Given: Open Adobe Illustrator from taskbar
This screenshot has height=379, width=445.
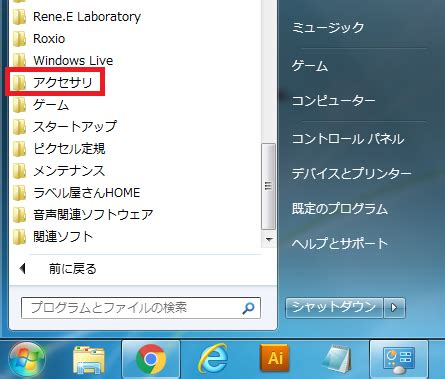Looking at the screenshot, I should 275,358.
